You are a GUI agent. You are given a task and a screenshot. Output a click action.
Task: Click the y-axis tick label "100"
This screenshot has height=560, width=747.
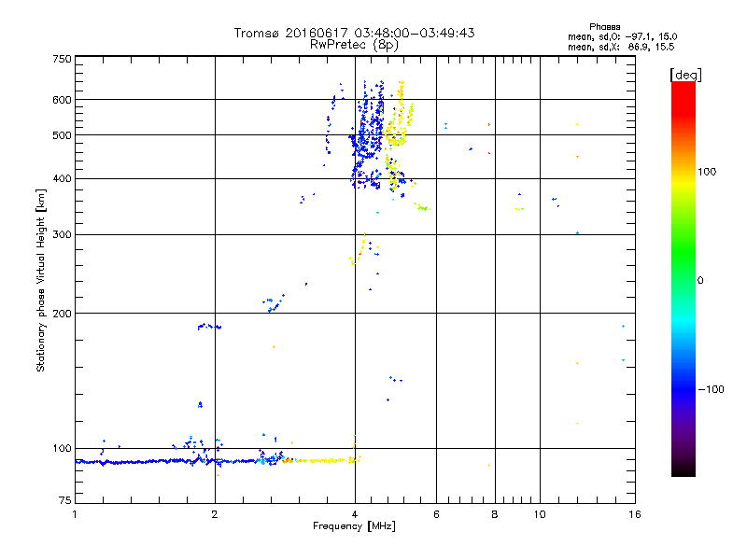[x=62, y=449]
